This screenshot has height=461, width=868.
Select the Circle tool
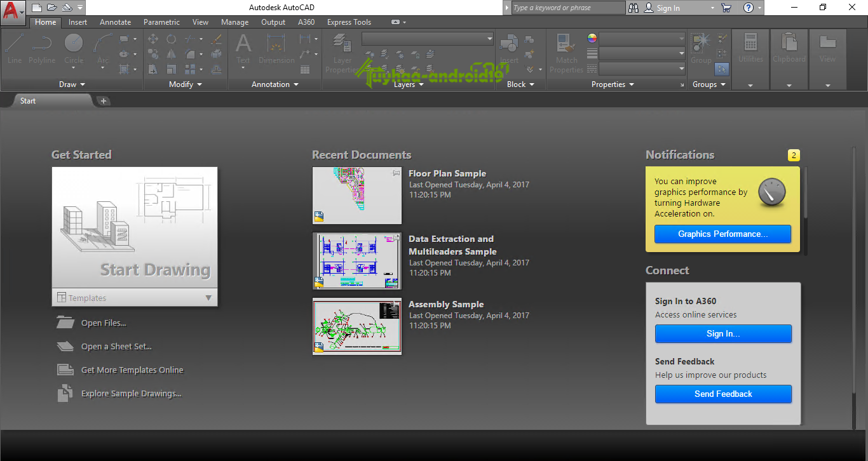pos(74,48)
